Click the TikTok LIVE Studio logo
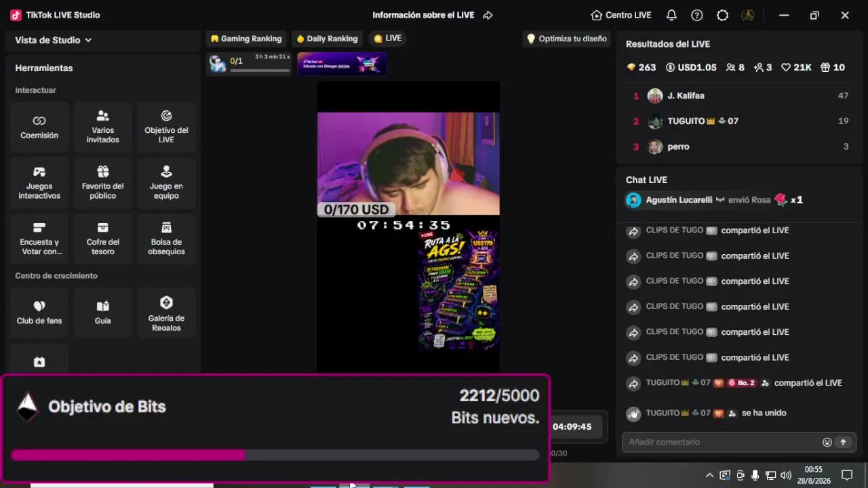The image size is (868, 488). tap(16, 15)
